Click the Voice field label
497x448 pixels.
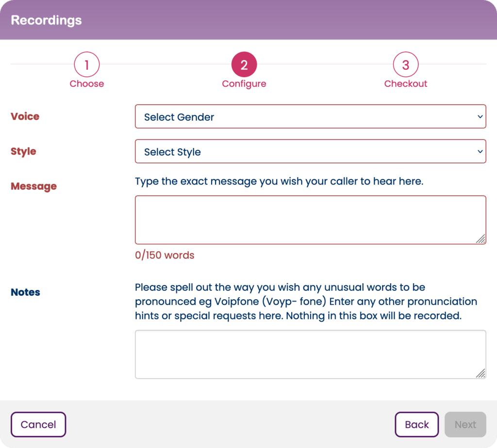pyautogui.click(x=25, y=116)
